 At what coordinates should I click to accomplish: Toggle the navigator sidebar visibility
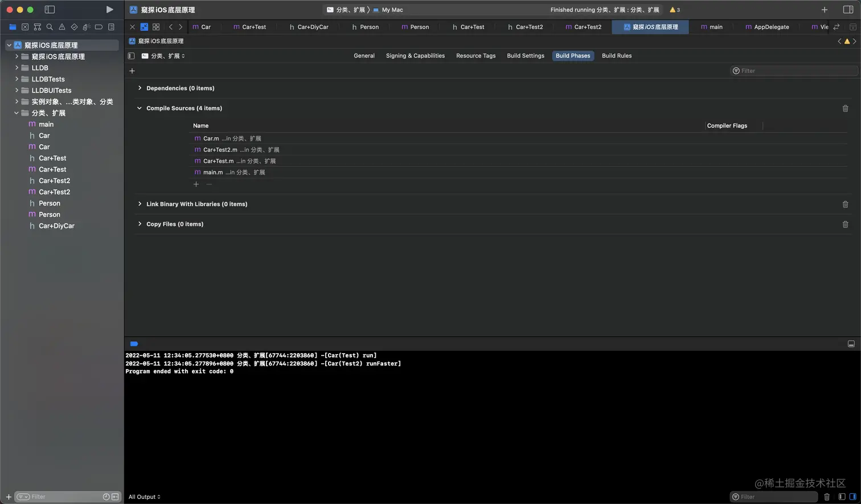50,10
